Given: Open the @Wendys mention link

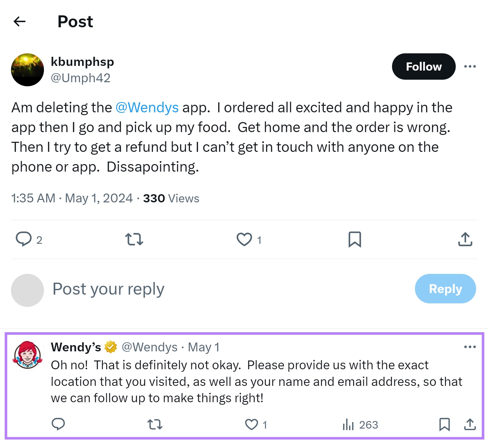Looking at the screenshot, I should (x=148, y=107).
